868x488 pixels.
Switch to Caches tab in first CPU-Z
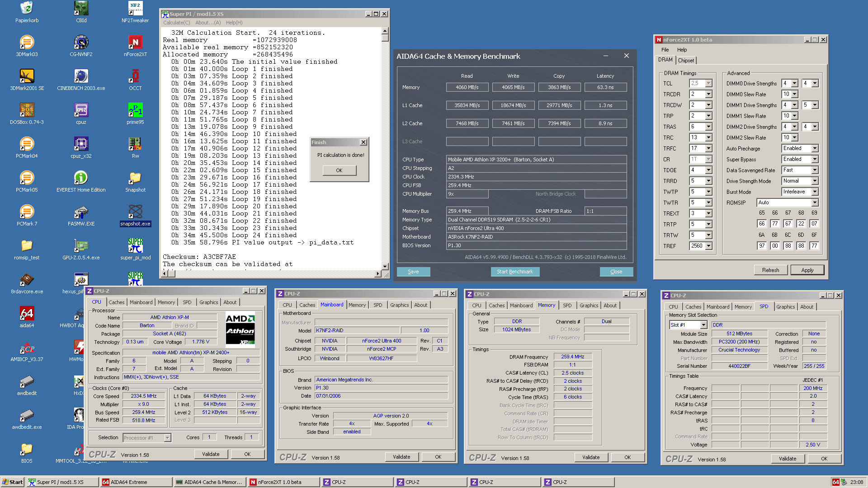pos(116,302)
